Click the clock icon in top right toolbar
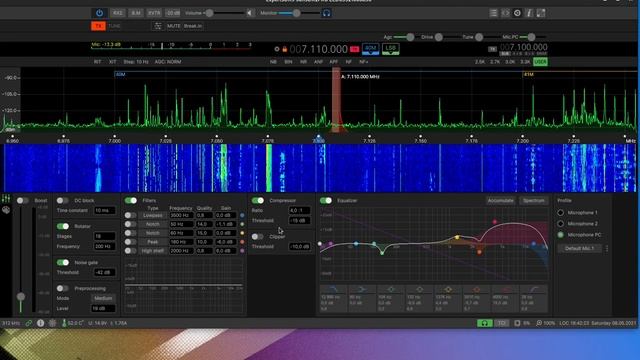Image resolution: width=640 pixels, height=360 pixels. (517, 13)
